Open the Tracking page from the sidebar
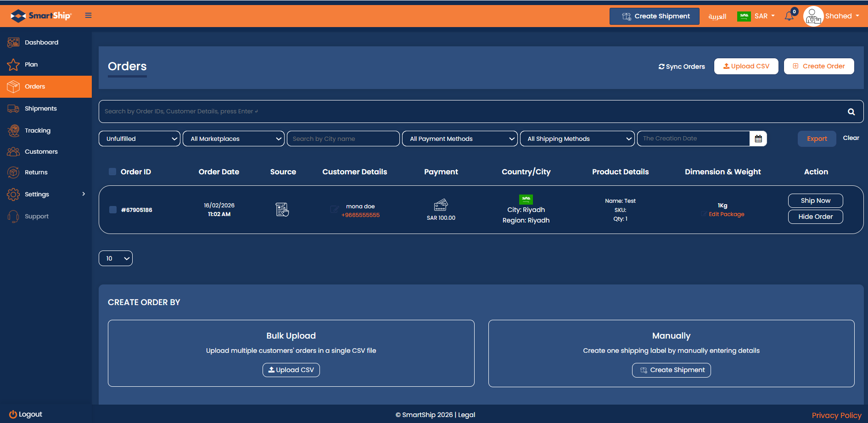This screenshot has width=868, height=423. point(38,131)
